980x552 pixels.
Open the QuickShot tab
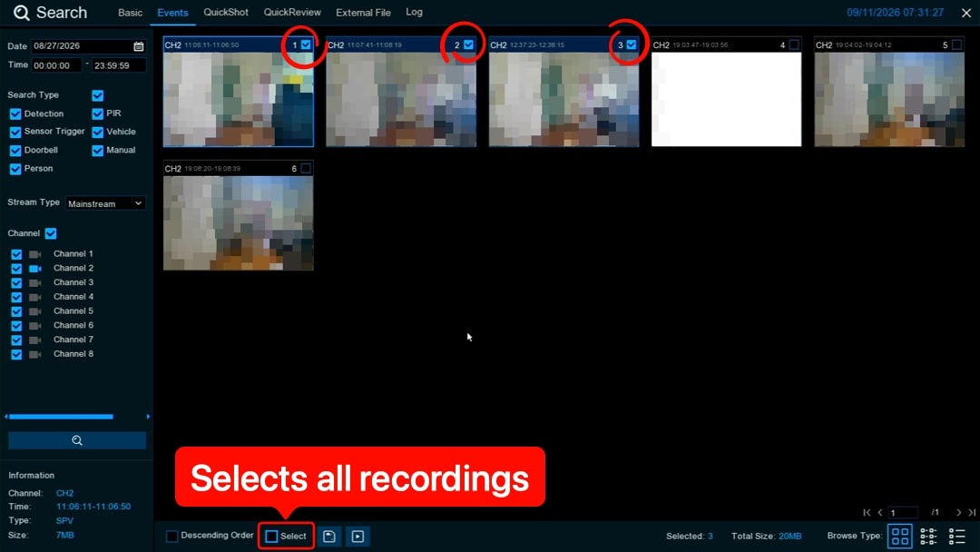pyautogui.click(x=226, y=12)
